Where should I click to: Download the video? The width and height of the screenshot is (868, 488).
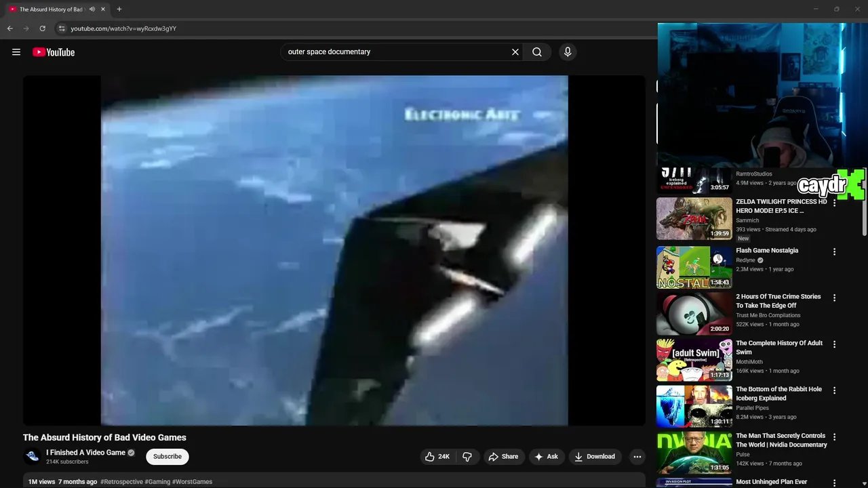(x=595, y=457)
